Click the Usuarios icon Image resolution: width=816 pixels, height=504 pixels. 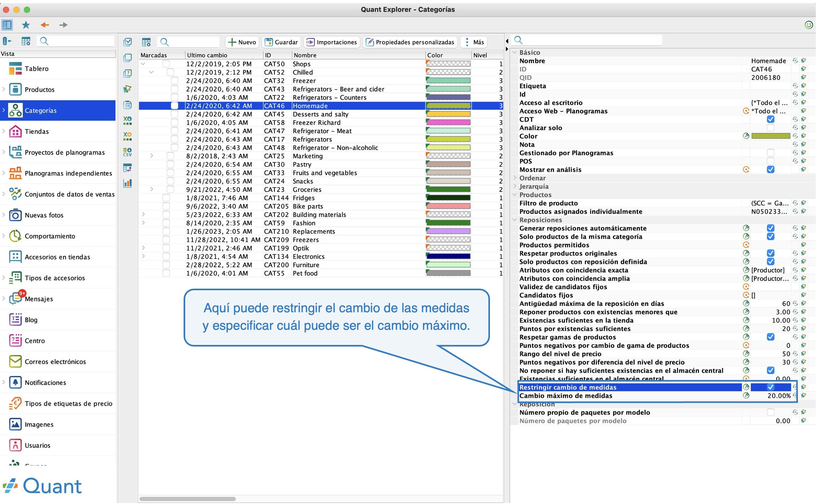[15, 445]
